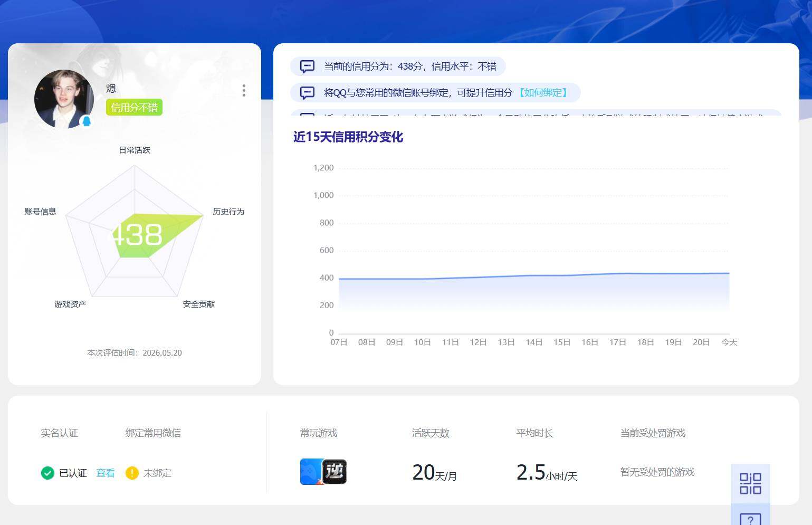Image resolution: width=812 pixels, height=525 pixels.
Task: Open the blue game icon under 常玩游戏
Action: pos(310,472)
